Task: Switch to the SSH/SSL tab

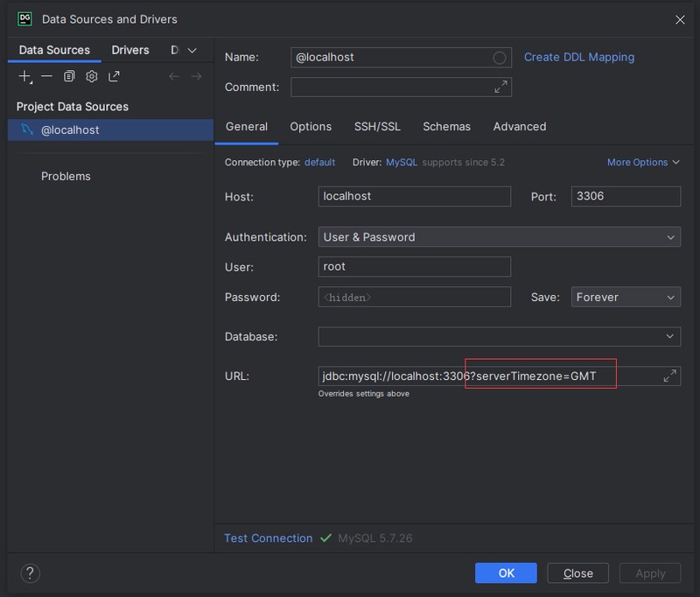Action: (x=377, y=127)
